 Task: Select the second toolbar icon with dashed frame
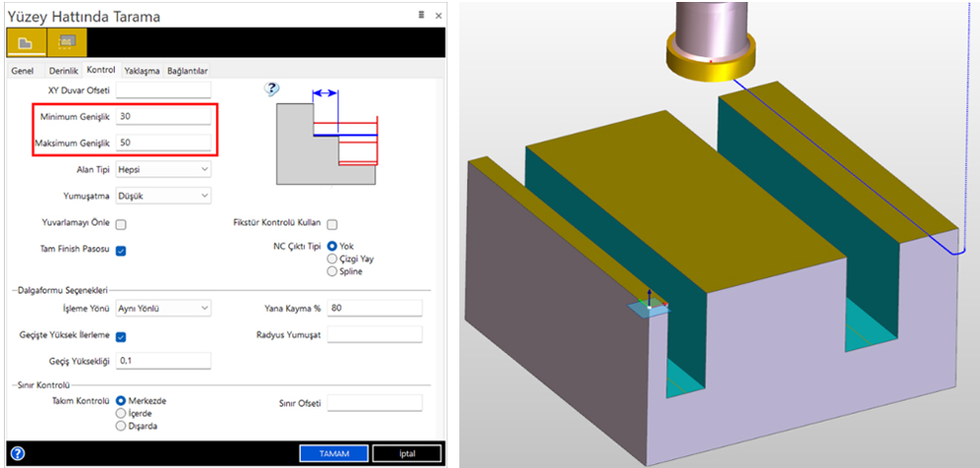67,43
